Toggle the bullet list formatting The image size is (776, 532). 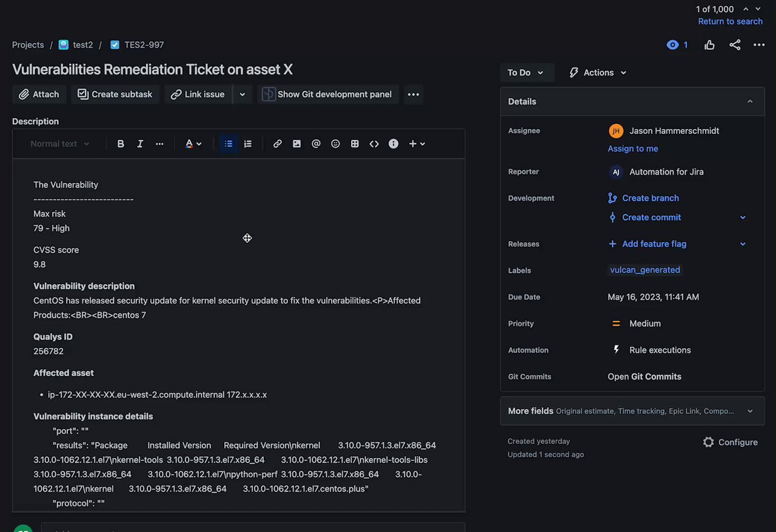tap(229, 144)
